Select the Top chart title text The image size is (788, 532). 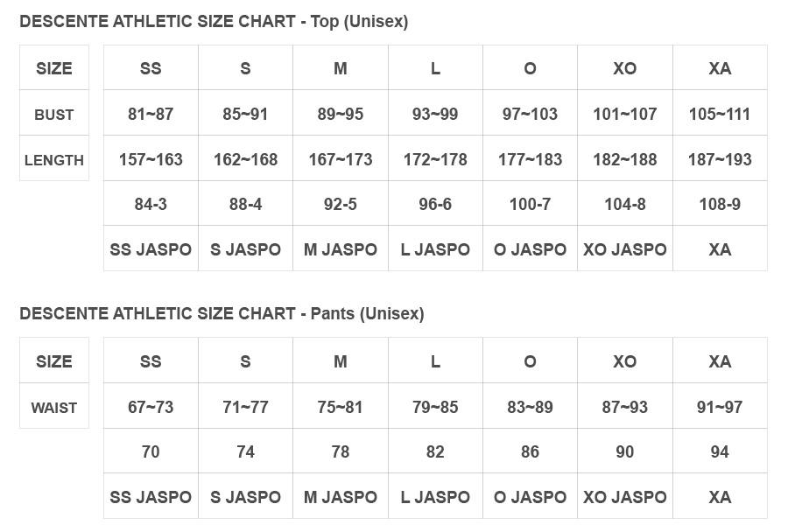[x=214, y=22]
